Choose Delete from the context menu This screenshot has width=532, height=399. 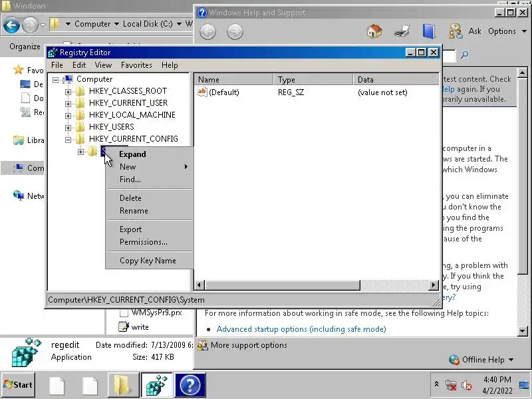[149, 198]
